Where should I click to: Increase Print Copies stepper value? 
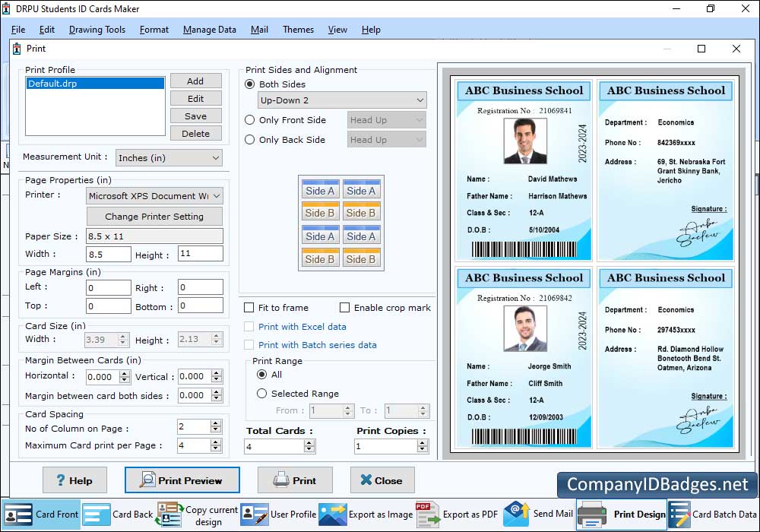click(x=423, y=443)
